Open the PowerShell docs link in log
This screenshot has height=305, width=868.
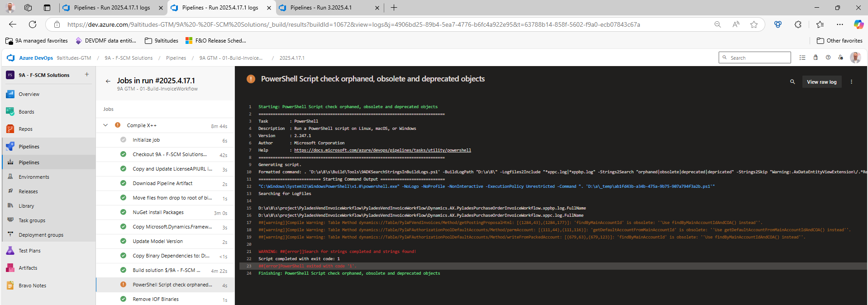(x=382, y=150)
